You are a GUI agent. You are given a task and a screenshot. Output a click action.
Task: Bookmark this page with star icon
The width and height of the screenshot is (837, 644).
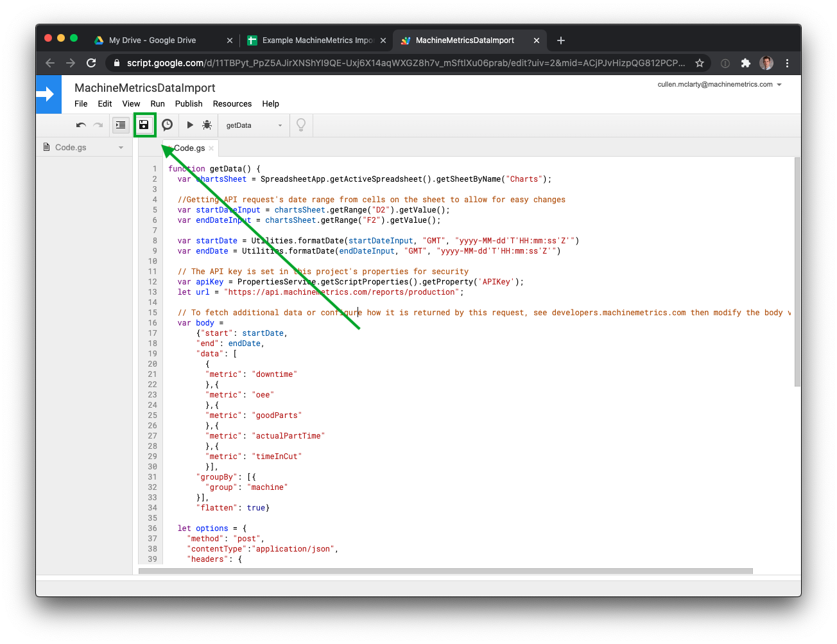point(700,63)
